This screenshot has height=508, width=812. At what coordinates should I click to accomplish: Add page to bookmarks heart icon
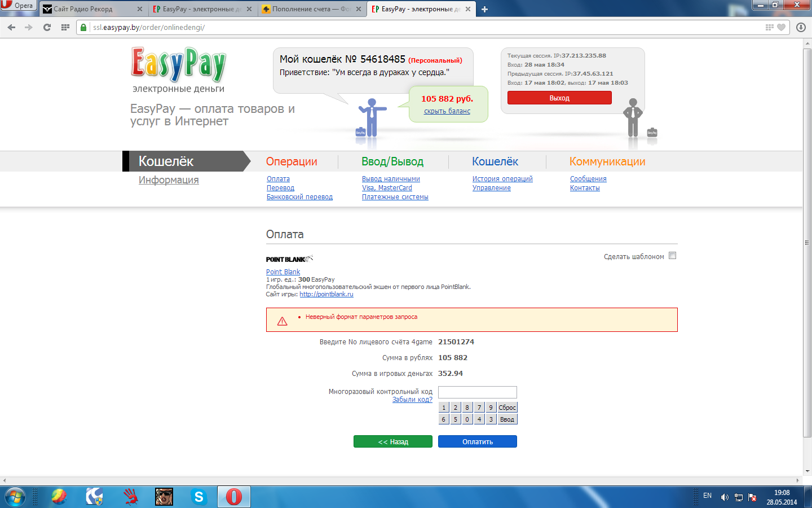click(x=781, y=27)
